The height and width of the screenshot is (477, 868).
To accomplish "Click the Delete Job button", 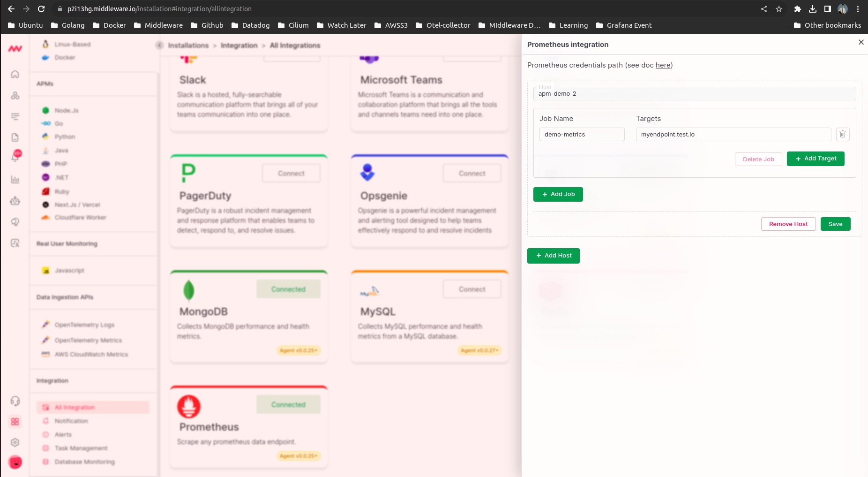I will (758, 159).
